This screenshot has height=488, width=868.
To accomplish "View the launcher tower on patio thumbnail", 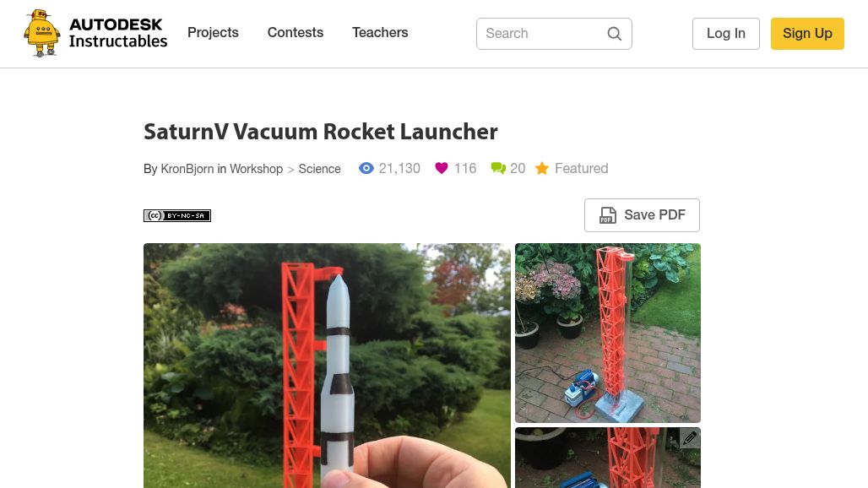I will coord(608,333).
